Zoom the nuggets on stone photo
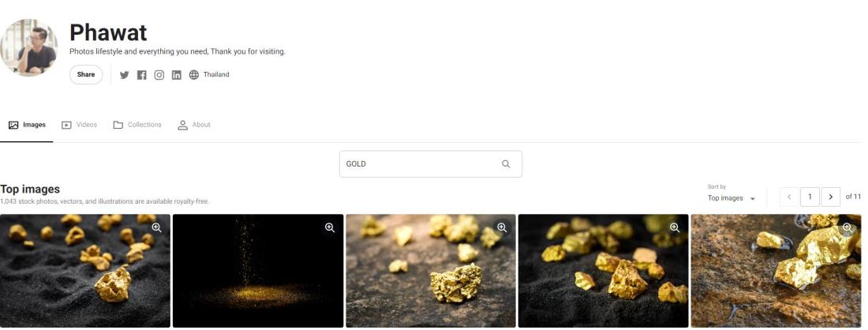 [502, 227]
